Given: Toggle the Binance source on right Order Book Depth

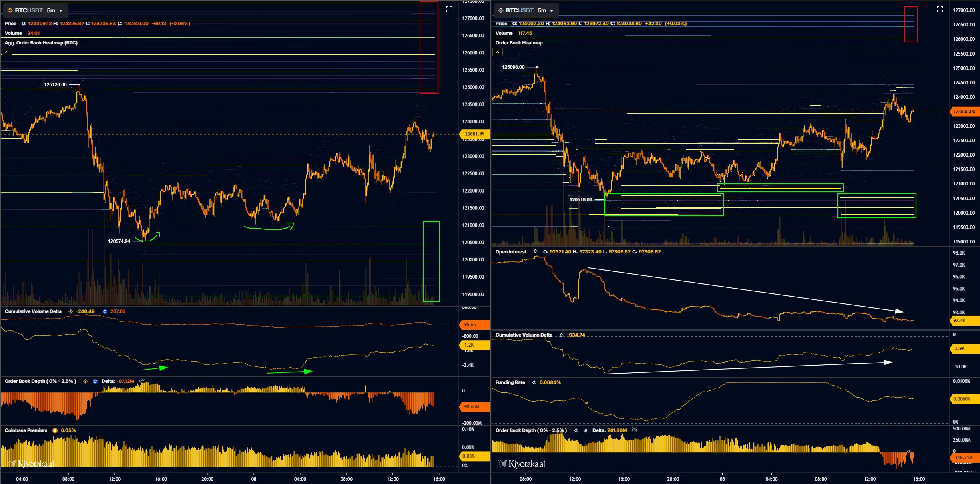Looking at the screenshot, I should click(x=576, y=430).
